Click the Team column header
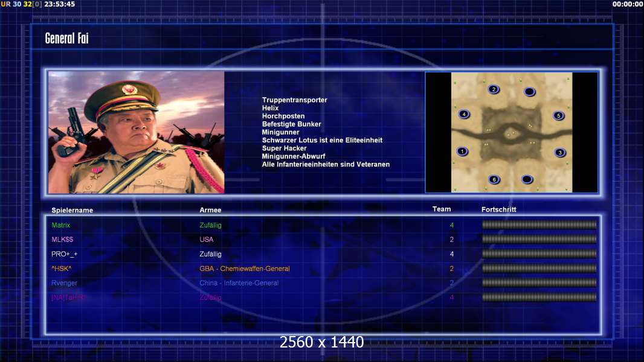Viewport: 644px width, 362px height. pyautogui.click(x=442, y=209)
